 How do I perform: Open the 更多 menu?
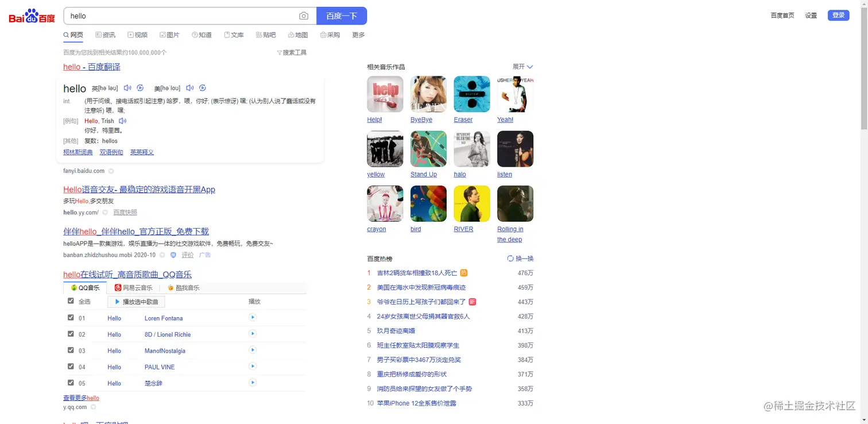(358, 35)
